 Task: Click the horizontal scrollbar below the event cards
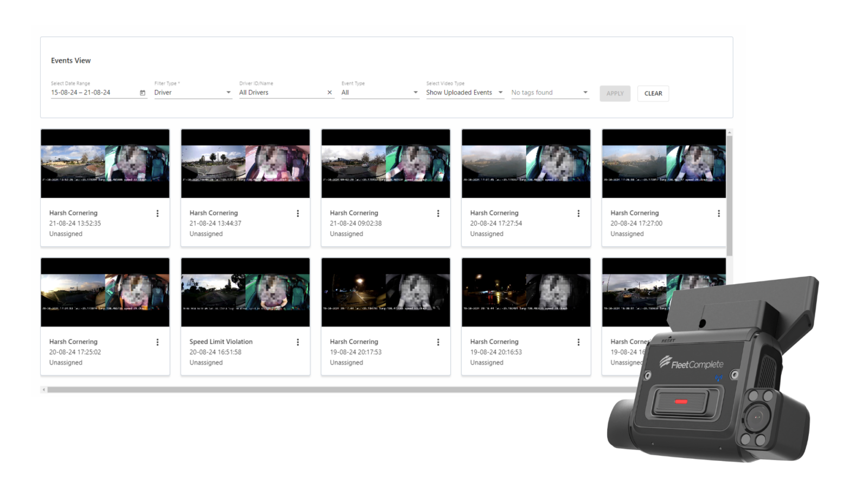pos(380,388)
